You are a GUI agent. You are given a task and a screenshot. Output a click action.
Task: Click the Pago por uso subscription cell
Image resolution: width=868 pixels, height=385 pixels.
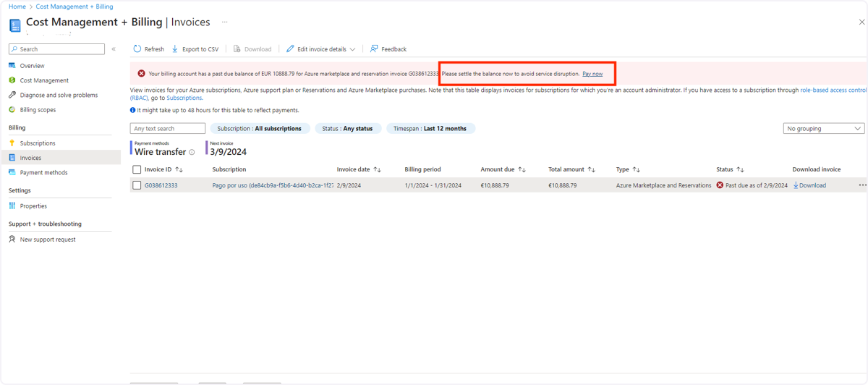click(273, 185)
